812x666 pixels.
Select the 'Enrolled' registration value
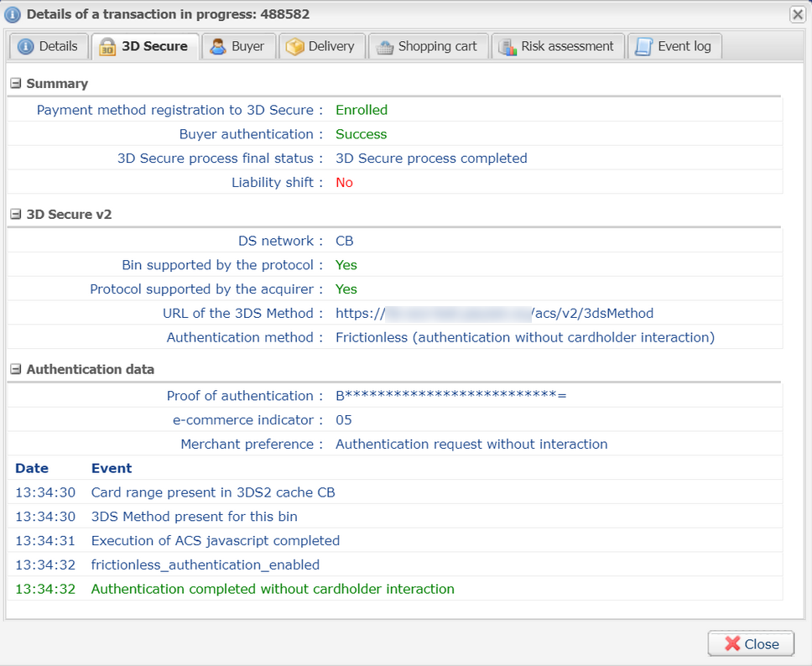pos(362,110)
